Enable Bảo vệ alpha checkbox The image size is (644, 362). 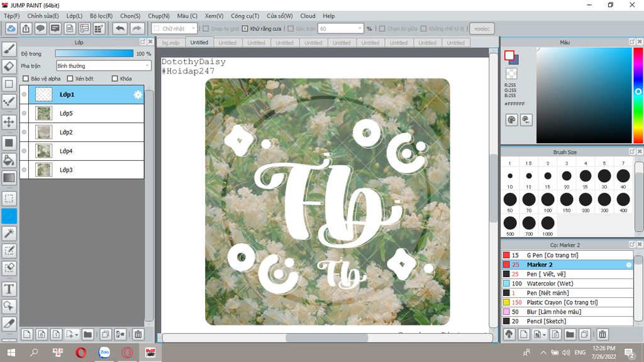(26, 79)
